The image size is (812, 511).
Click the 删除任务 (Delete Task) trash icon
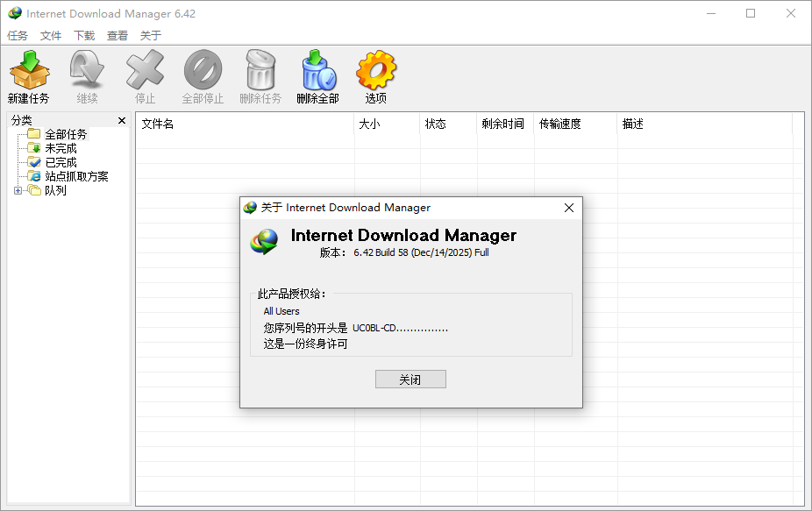(x=260, y=70)
